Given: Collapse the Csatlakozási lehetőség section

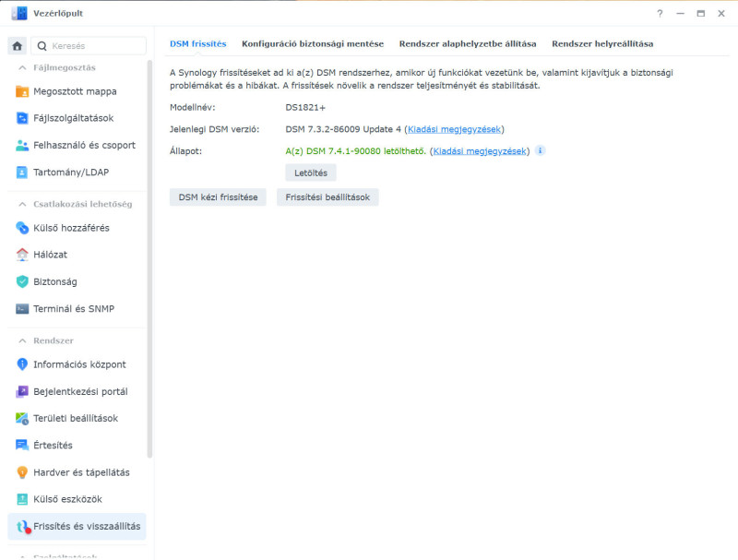Looking at the screenshot, I should click(22, 204).
